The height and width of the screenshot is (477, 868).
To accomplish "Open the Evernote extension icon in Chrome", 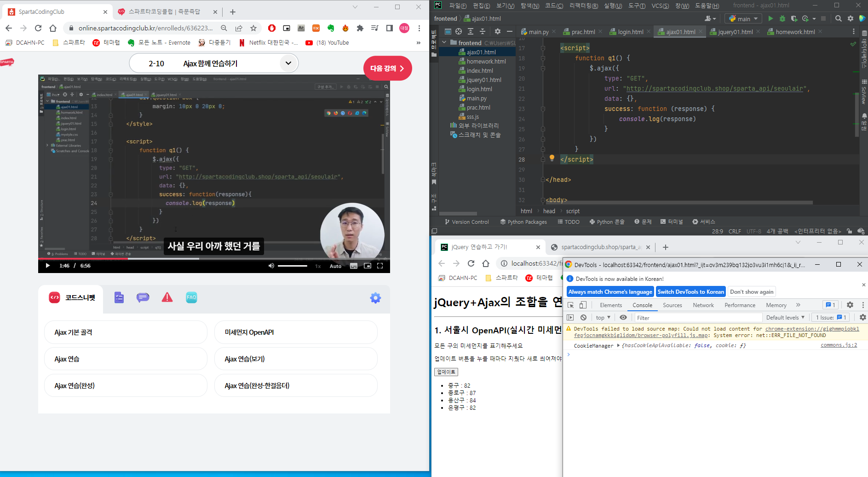I will click(x=331, y=28).
